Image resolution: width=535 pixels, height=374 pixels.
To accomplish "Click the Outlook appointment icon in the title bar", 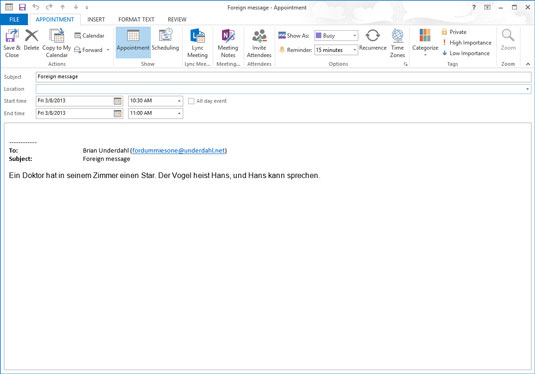I will 9,7.
